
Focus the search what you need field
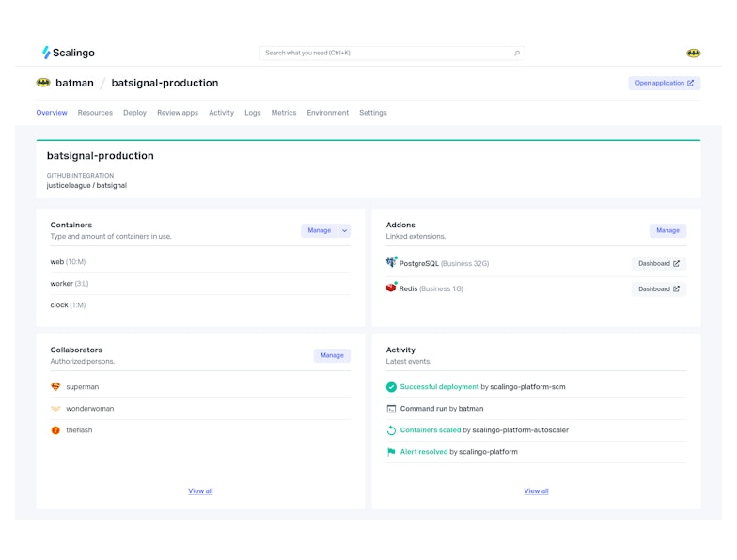tap(385, 54)
